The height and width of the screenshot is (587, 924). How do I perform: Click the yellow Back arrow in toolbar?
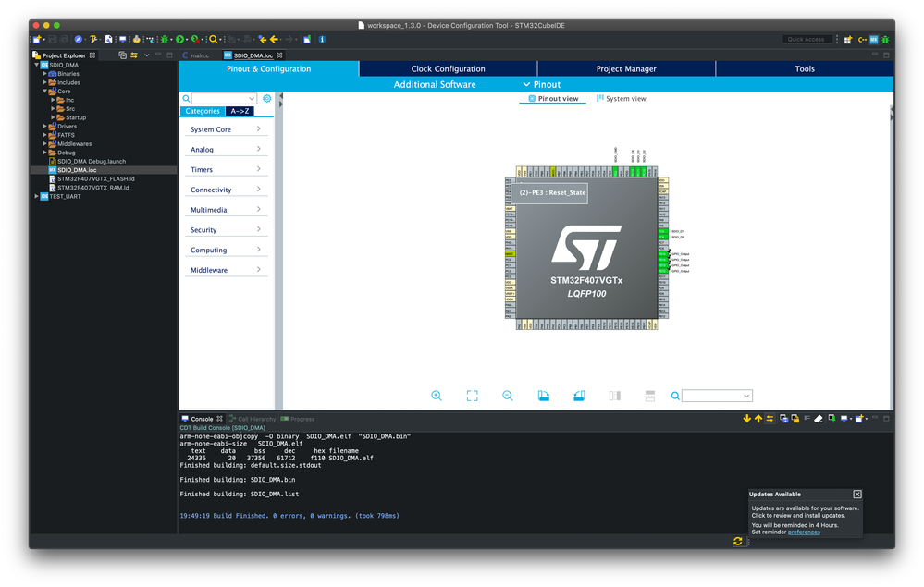pyautogui.click(x=274, y=40)
